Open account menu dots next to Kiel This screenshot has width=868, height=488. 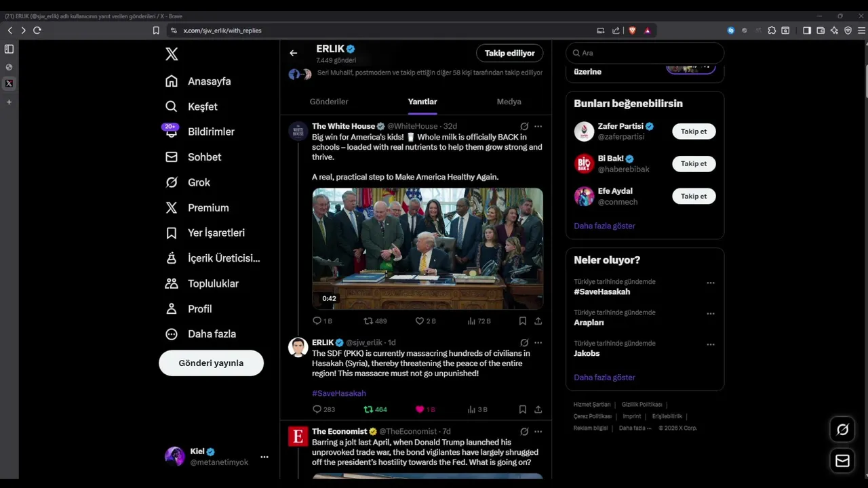pyautogui.click(x=264, y=457)
